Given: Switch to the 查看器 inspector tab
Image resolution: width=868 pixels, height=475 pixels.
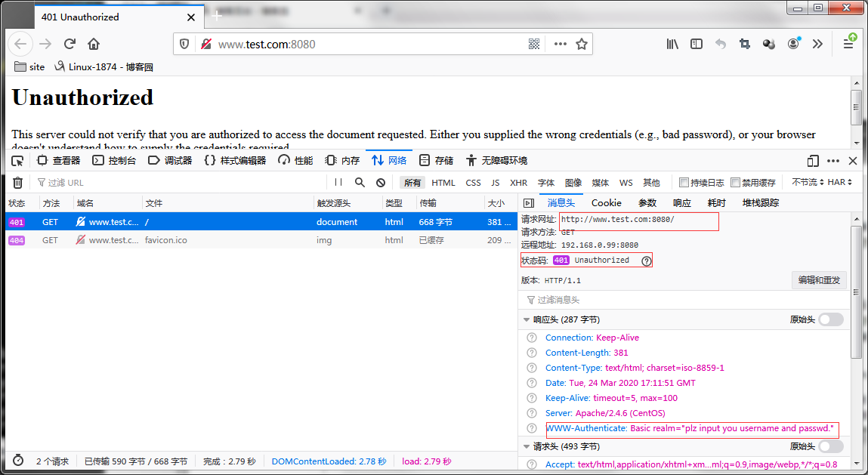Looking at the screenshot, I should [59, 161].
